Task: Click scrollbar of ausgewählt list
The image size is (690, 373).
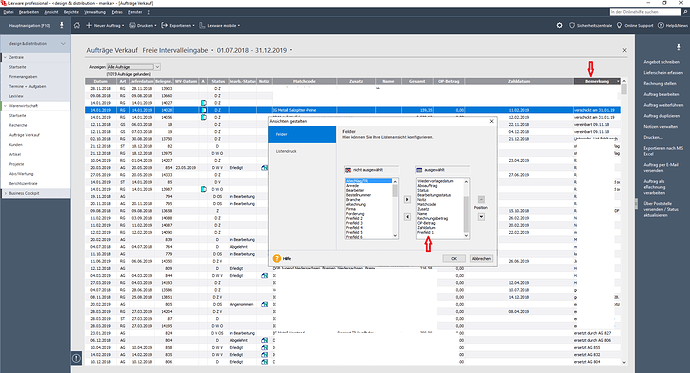Action: (x=466, y=209)
